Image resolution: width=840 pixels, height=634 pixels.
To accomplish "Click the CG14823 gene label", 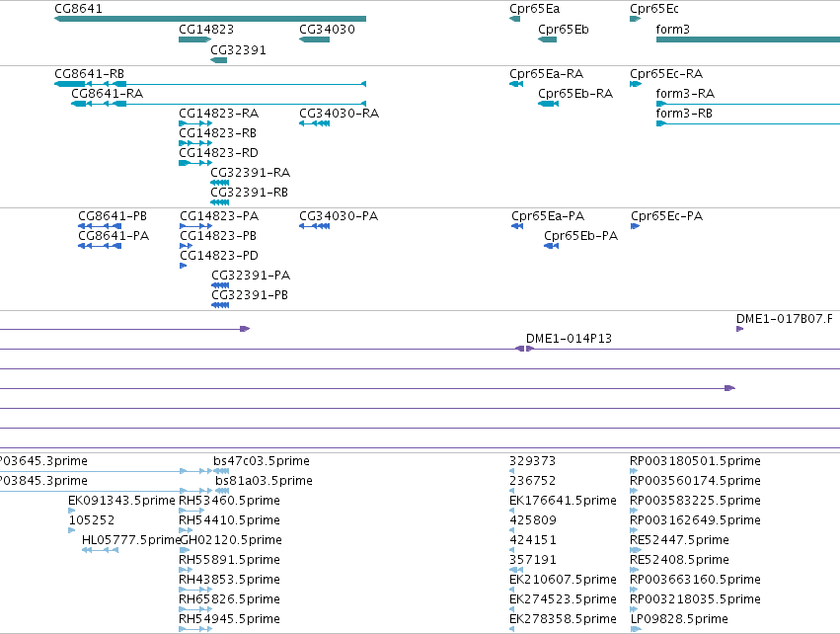I will click(x=206, y=30).
